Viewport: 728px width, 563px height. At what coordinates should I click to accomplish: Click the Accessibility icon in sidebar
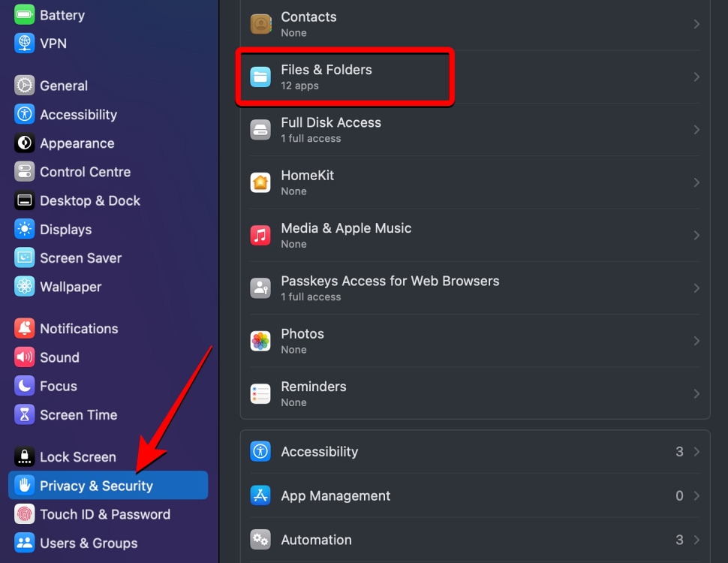click(x=25, y=115)
